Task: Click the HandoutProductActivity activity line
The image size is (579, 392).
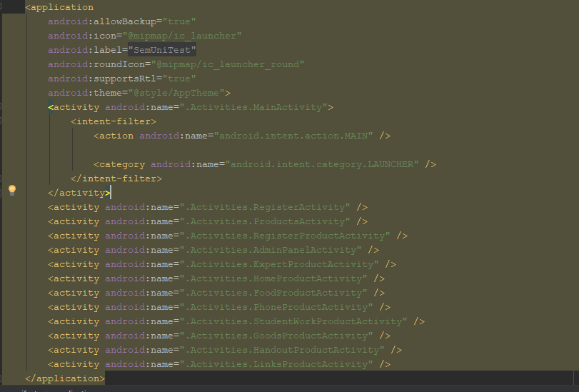Action: coord(225,350)
